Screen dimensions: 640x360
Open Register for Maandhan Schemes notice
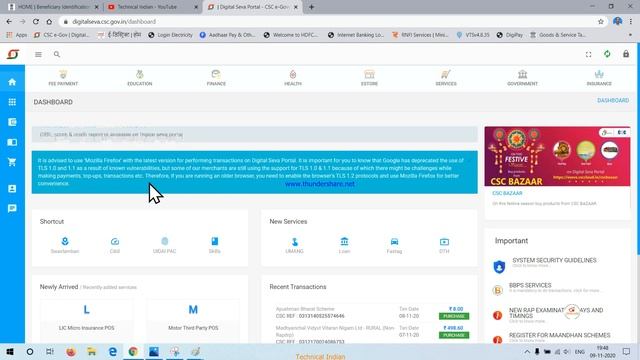(560, 335)
